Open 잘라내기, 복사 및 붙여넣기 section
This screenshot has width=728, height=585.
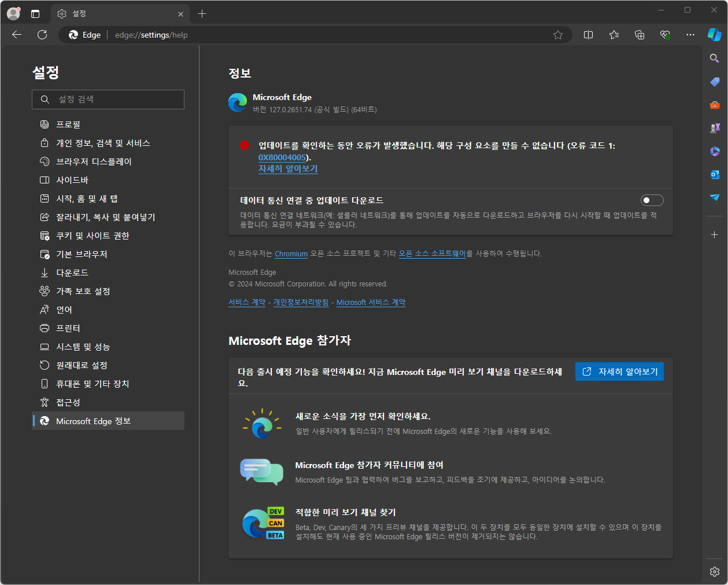[x=109, y=217]
